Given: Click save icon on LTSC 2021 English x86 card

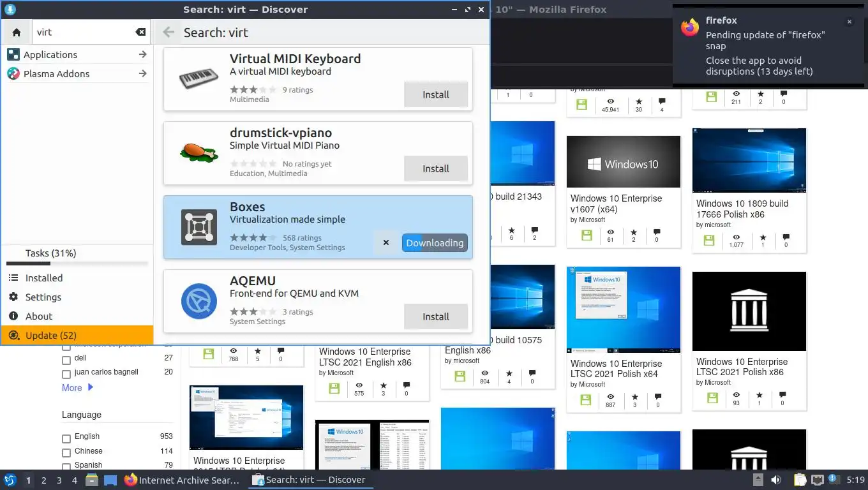Looking at the screenshot, I should pos(334,389).
